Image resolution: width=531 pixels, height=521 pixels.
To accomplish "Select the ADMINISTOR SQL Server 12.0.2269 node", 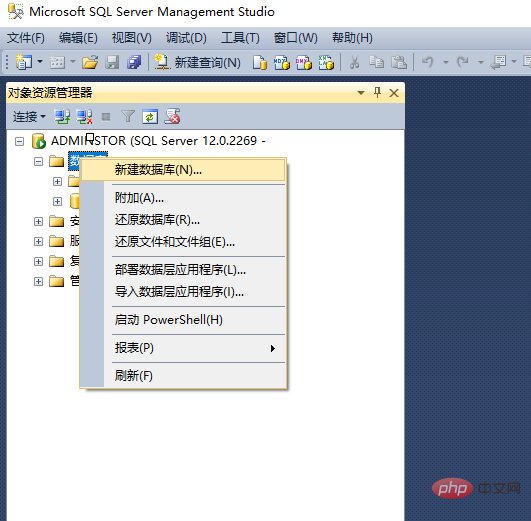I will pos(158,141).
